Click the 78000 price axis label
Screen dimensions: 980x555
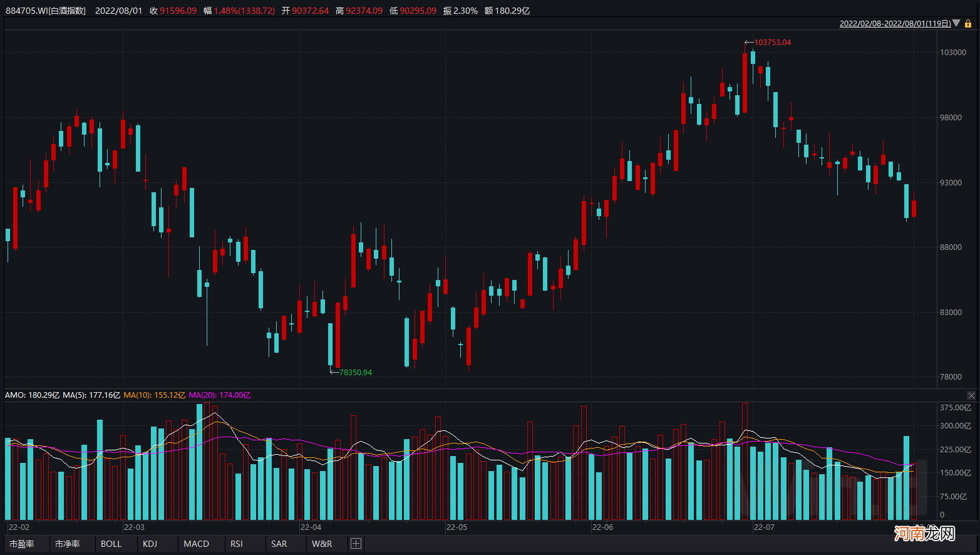[x=951, y=377]
